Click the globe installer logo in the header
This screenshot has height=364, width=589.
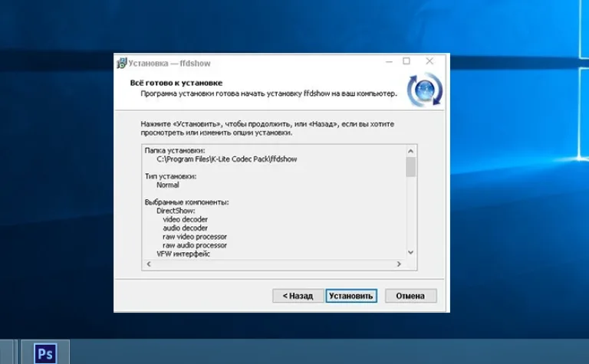(425, 90)
